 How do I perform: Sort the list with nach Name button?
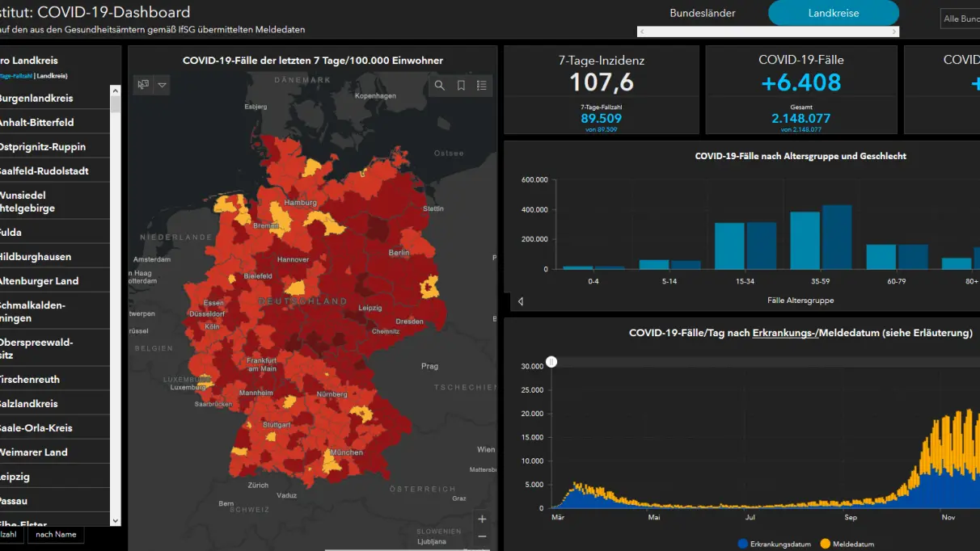click(x=56, y=535)
